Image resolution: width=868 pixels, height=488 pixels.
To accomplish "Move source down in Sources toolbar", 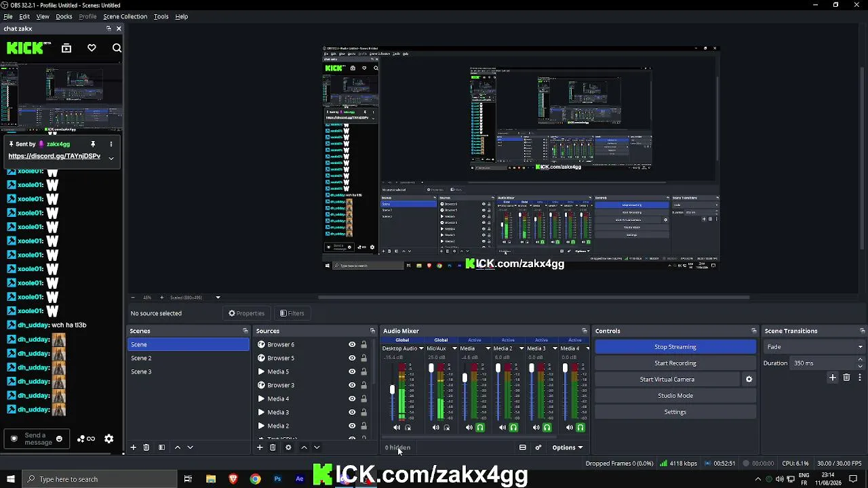I will [x=317, y=447].
